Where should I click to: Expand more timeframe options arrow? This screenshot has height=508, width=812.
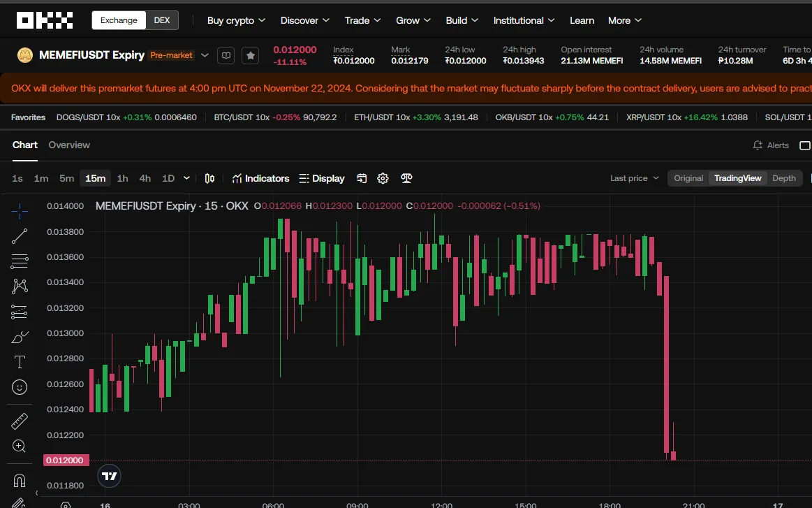point(186,178)
